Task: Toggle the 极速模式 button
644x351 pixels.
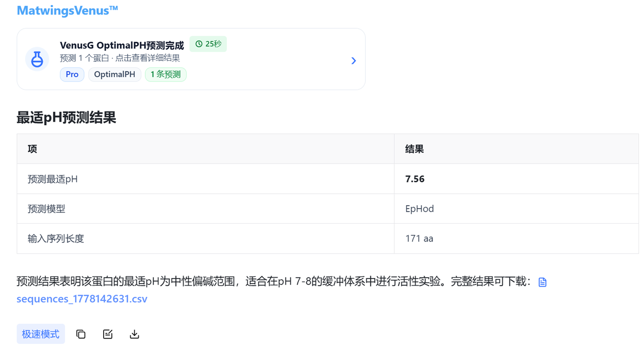Action: (41, 334)
